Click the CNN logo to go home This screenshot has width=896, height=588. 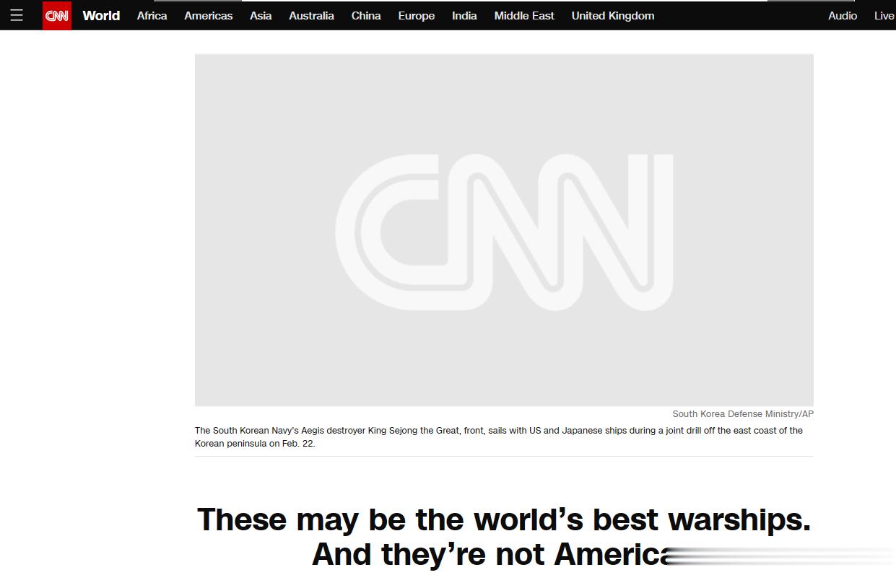(x=56, y=15)
